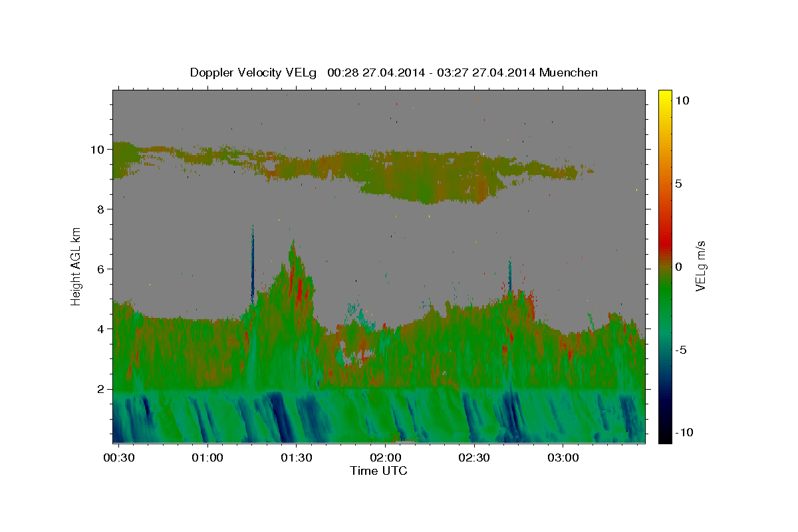This screenshot has height=532, width=798.
Task: Click the 'Height AGL km' axis label
Action: point(76,265)
